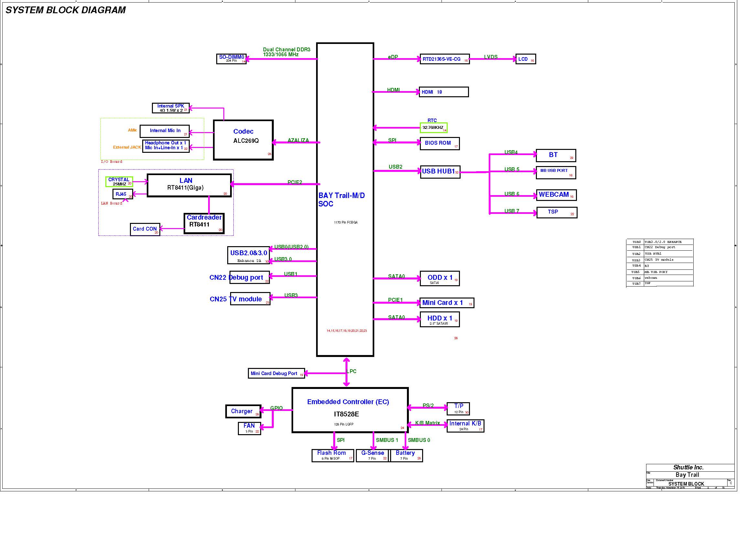Click the Mini Card Debug Port box
Image resolution: width=756 pixels, height=534 pixels.
(276, 373)
